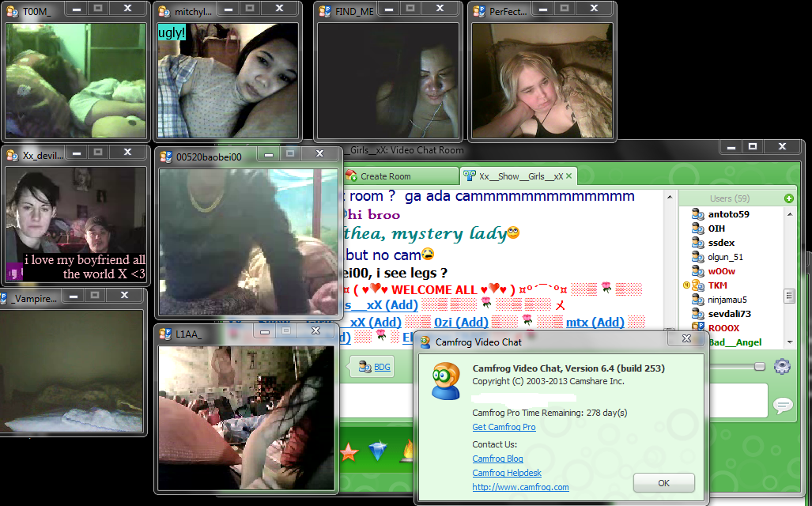Screen dimensions: 812x506
Task: Click the Xx_devil window title icon
Action: click(13, 155)
